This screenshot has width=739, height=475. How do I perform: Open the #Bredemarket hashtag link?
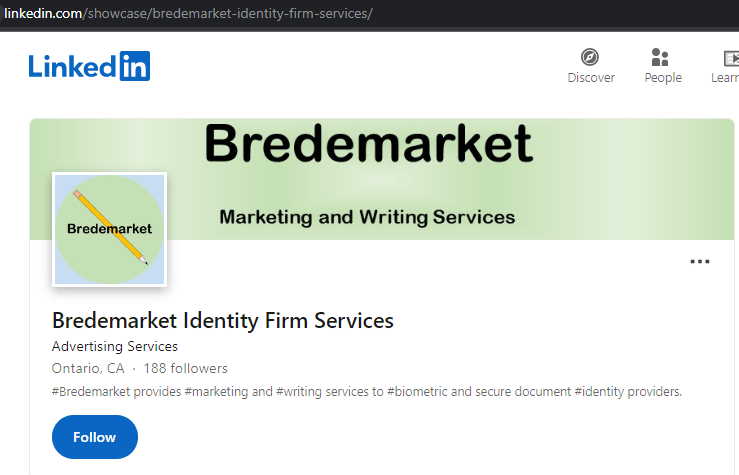pos(91,392)
